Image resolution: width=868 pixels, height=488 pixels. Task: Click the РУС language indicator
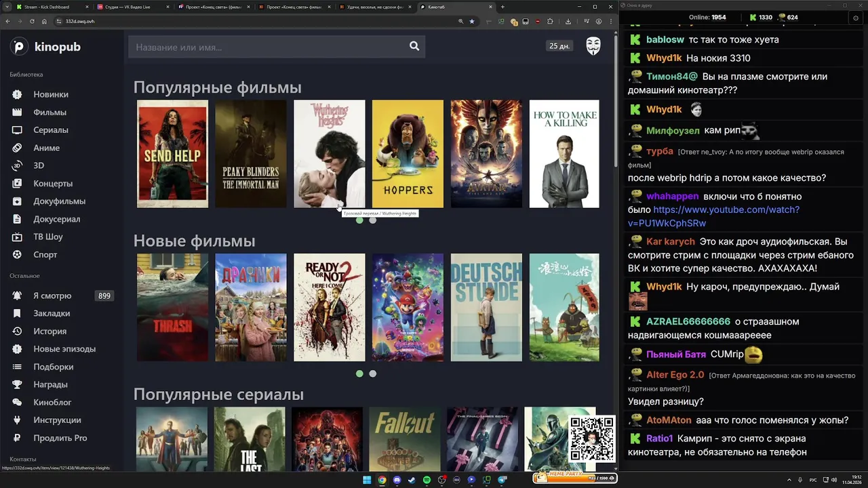pyautogui.click(x=813, y=480)
